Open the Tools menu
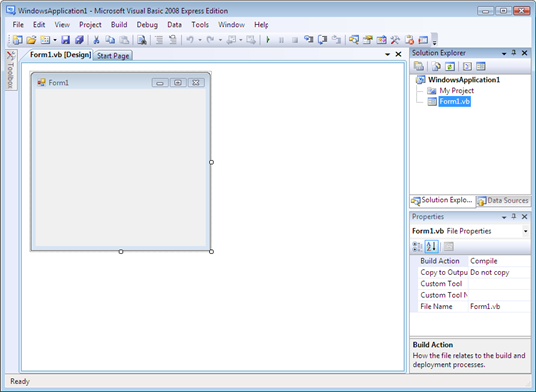Viewport: 536px width, 392px height. (200, 25)
